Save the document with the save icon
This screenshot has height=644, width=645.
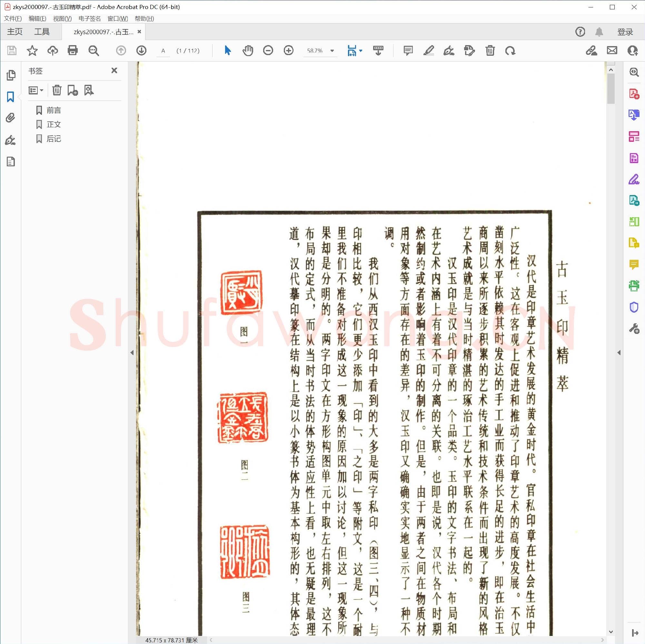tap(12, 50)
